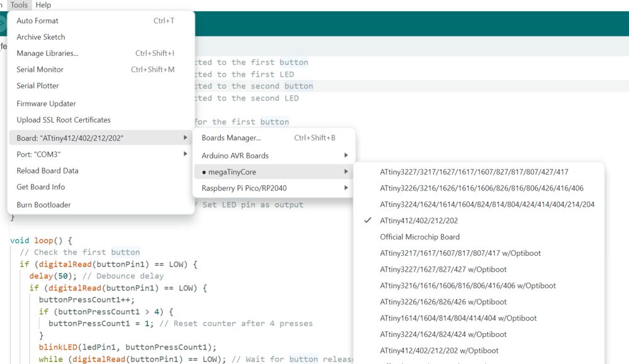Click the blinkLED(ledPin1, buttonPressCount1); line
Image resolution: width=629 pixels, height=364 pixels.
(x=128, y=347)
